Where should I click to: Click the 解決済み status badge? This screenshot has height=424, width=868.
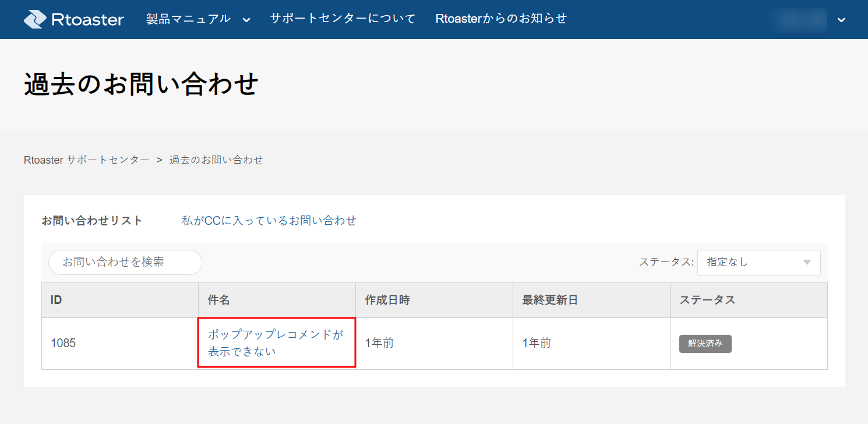705,344
